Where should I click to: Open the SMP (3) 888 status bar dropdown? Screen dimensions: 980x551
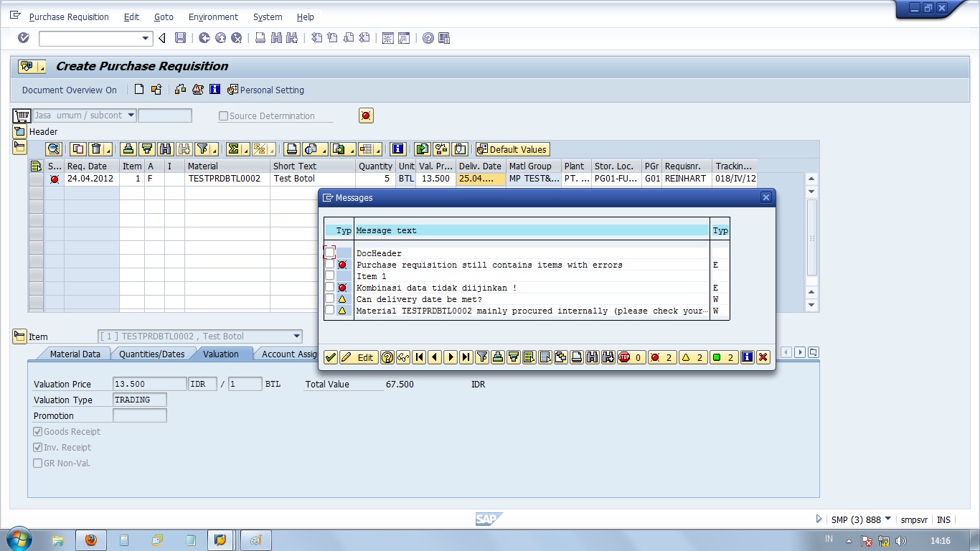(888, 519)
